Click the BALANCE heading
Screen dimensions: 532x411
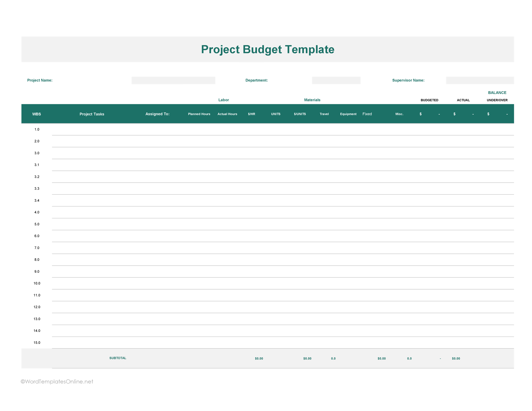(497, 93)
